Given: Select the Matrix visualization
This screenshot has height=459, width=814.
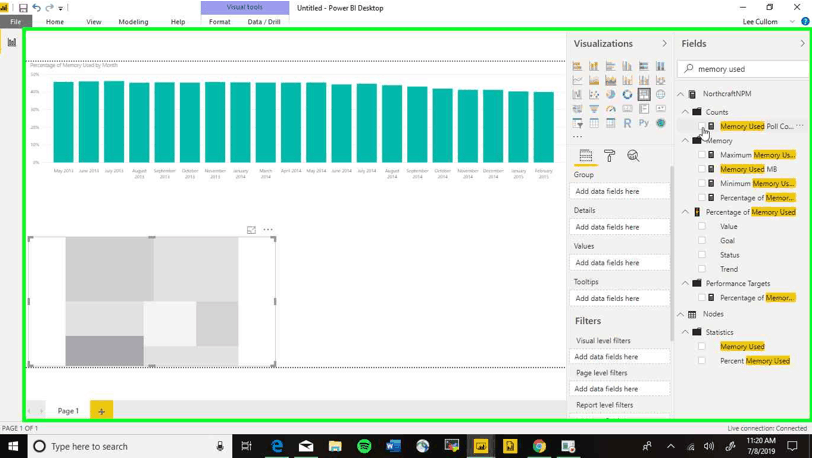Looking at the screenshot, I should (610, 123).
